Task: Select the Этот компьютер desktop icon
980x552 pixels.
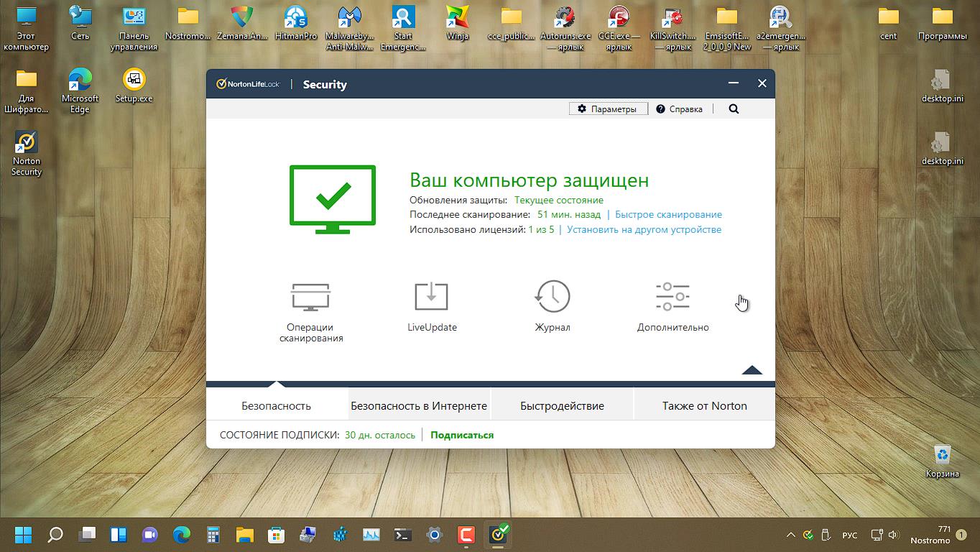Action: pyautogui.click(x=27, y=29)
